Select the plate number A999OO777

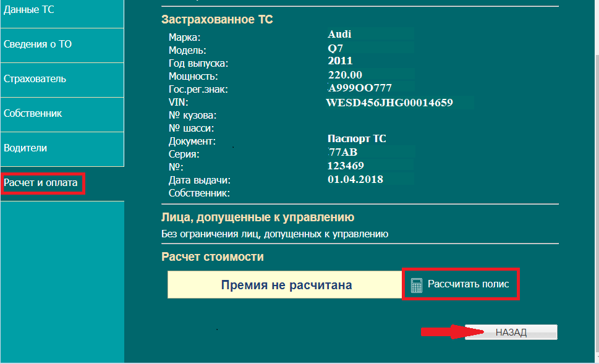[x=360, y=88]
